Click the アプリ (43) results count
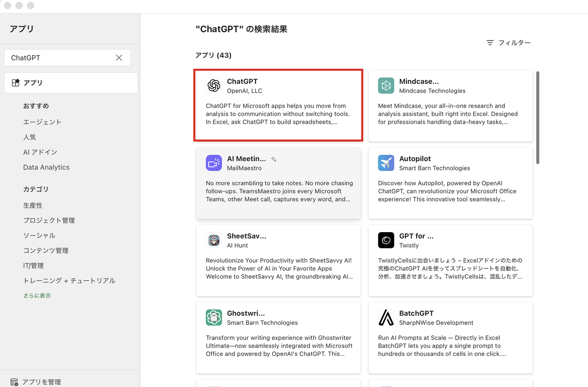Screen dimensions: 588x387 213,55
